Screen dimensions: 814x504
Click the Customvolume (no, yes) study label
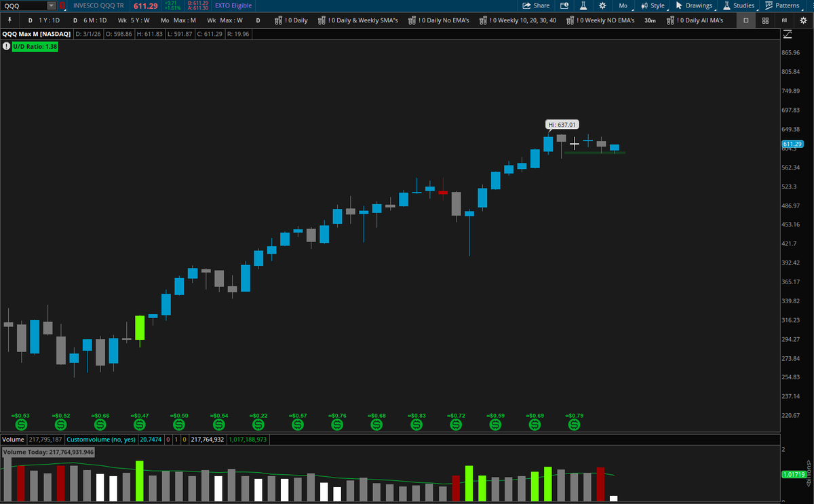pyautogui.click(x=102, y=440)
